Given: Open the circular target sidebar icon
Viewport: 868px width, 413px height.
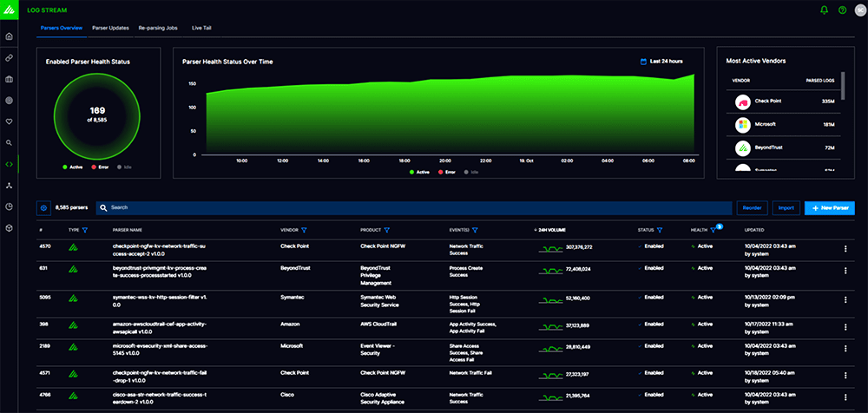Looking at the screenshot, I should click(9, 100).
